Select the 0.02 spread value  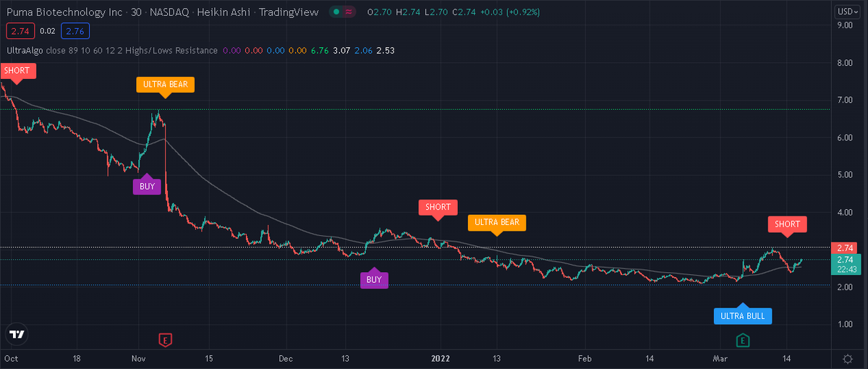46,31
